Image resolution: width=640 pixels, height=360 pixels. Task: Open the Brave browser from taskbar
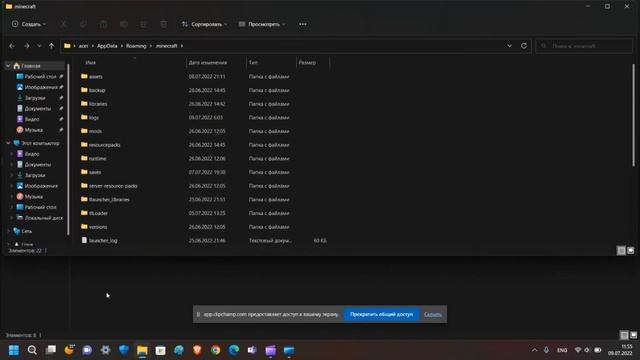(197, 350)
